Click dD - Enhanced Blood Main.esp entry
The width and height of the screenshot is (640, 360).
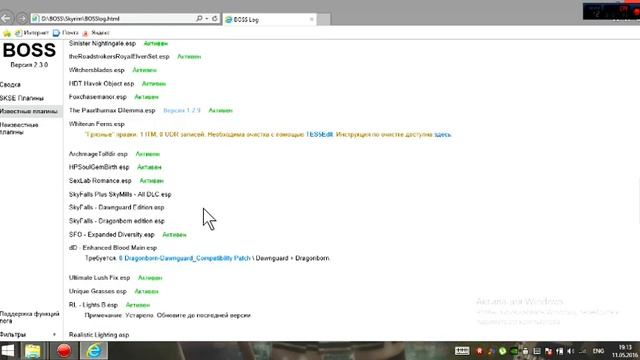(x=113, y=248)
